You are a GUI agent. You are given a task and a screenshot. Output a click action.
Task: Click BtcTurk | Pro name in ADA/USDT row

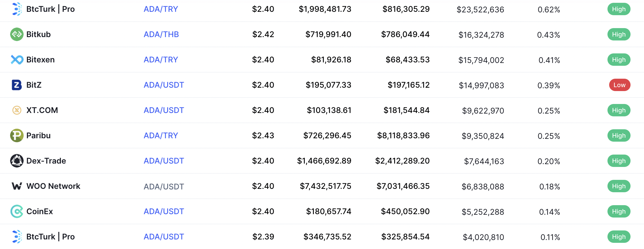pos(51,237)
